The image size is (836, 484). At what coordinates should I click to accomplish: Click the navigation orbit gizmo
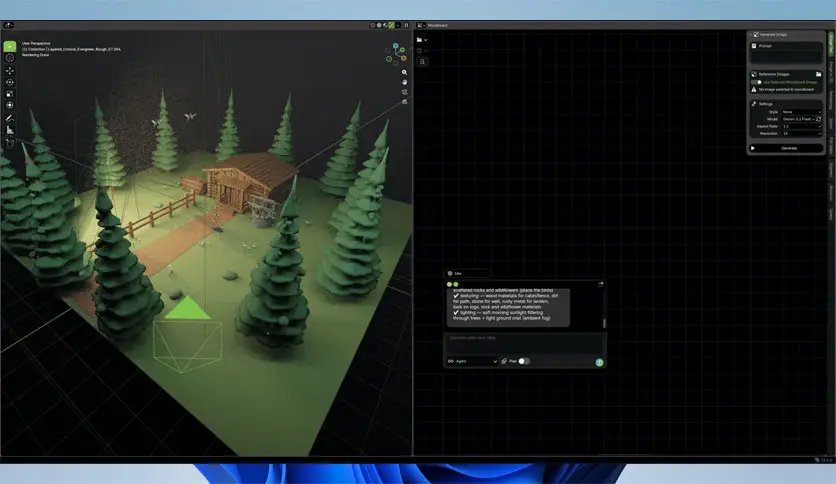click(396, 54)
